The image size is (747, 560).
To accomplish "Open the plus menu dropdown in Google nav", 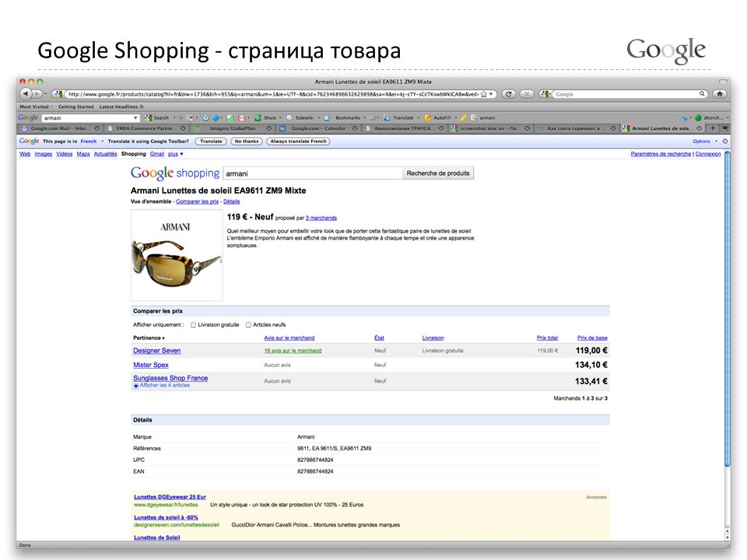I will pyautogui.click(x=175, y=154).
